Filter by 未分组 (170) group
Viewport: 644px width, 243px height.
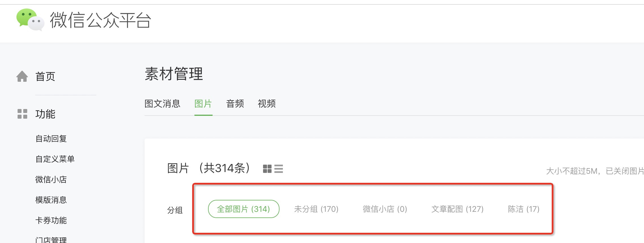(316, 209)
